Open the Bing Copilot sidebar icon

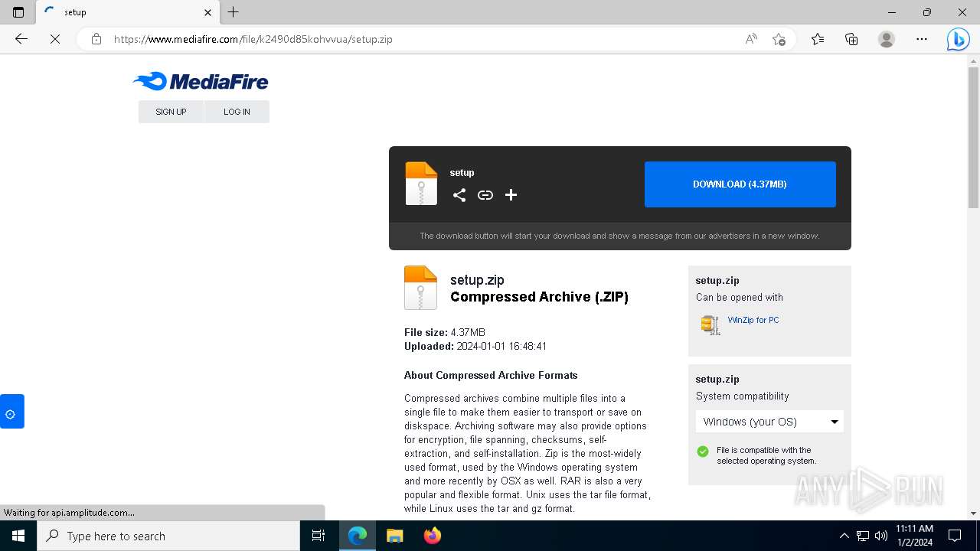(958, 39)
